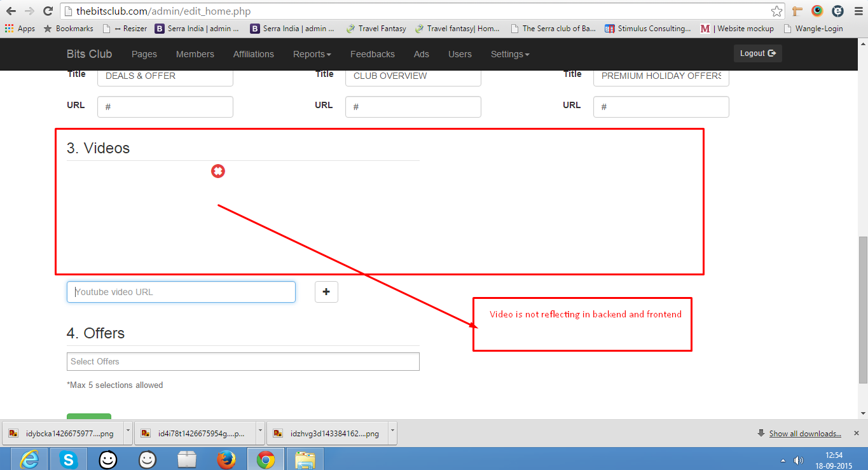Click the Logout button
The image size is (868, 470).
(x=757, y=53)
